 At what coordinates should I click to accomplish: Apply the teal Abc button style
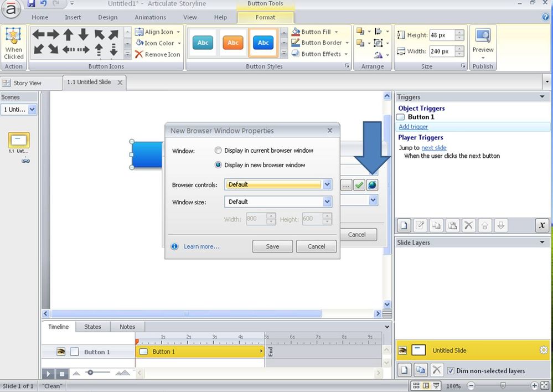(x=203, y=43)
